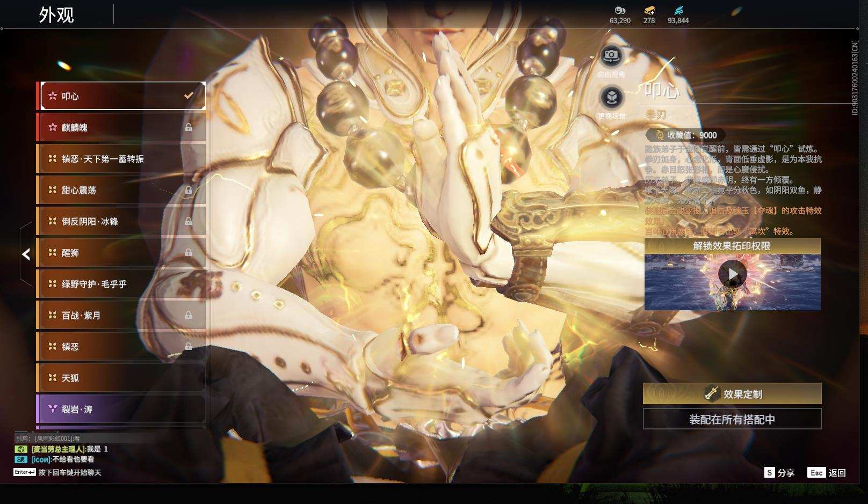Collapse the skin list with left arrow
This screenshot has width=868, height=504.
coord(26,254)
